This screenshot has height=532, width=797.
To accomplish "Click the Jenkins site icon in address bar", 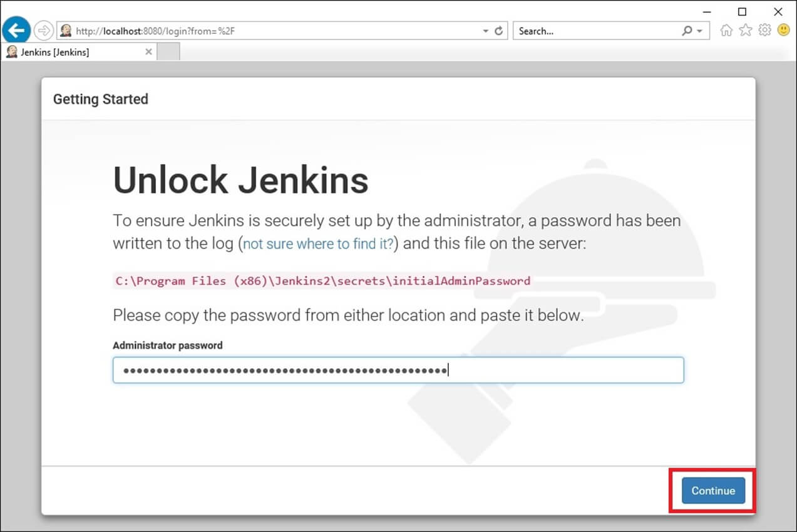I will [x=66, y=31].
